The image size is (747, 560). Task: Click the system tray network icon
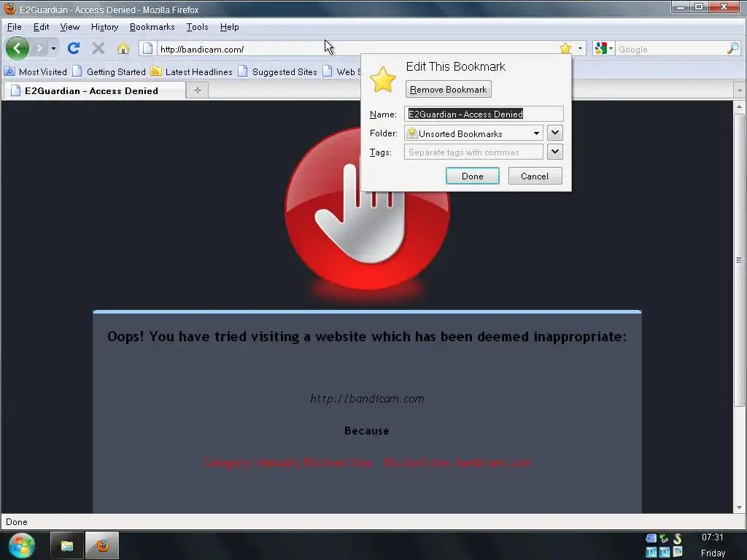[x=651, y=539]
